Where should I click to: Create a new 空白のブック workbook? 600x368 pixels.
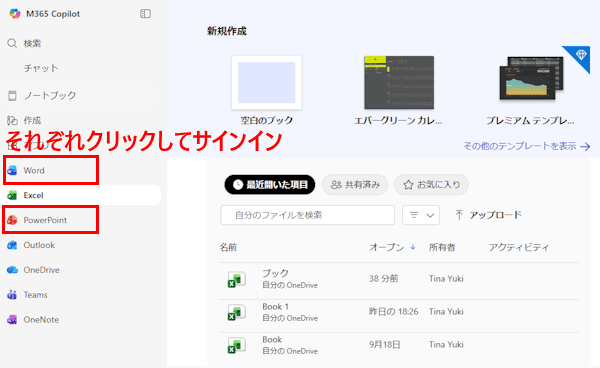(267, 83)
